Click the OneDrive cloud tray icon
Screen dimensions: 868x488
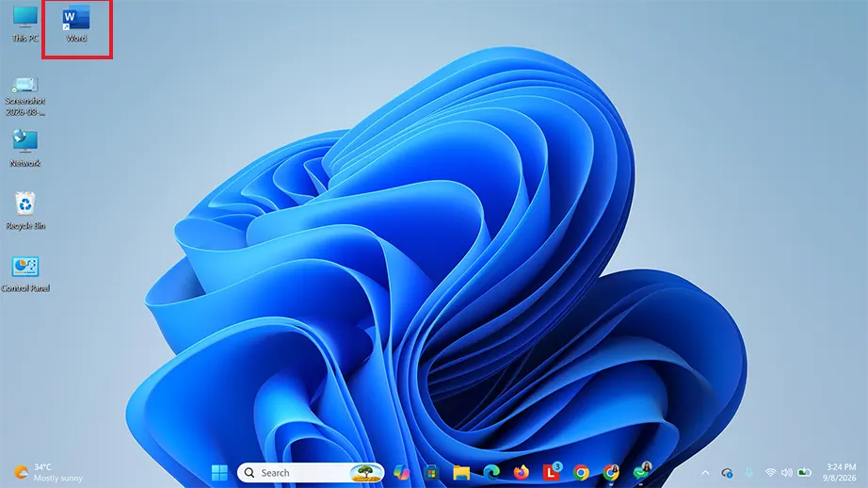pos(727,473)
